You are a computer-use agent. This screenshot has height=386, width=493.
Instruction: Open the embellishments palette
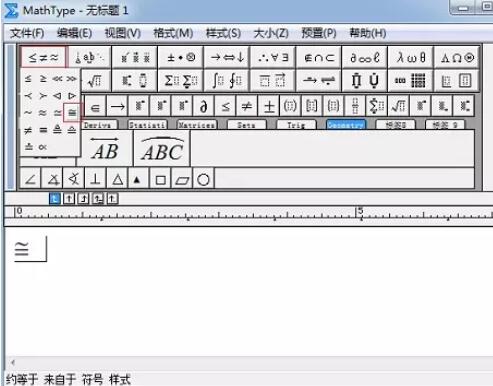(135, 57)
